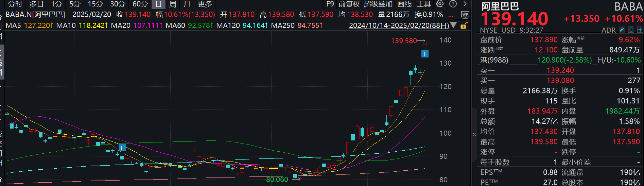This screenshot has height=186, width=644.
Task: Click the large 139.140 last price
Action: 514,19
